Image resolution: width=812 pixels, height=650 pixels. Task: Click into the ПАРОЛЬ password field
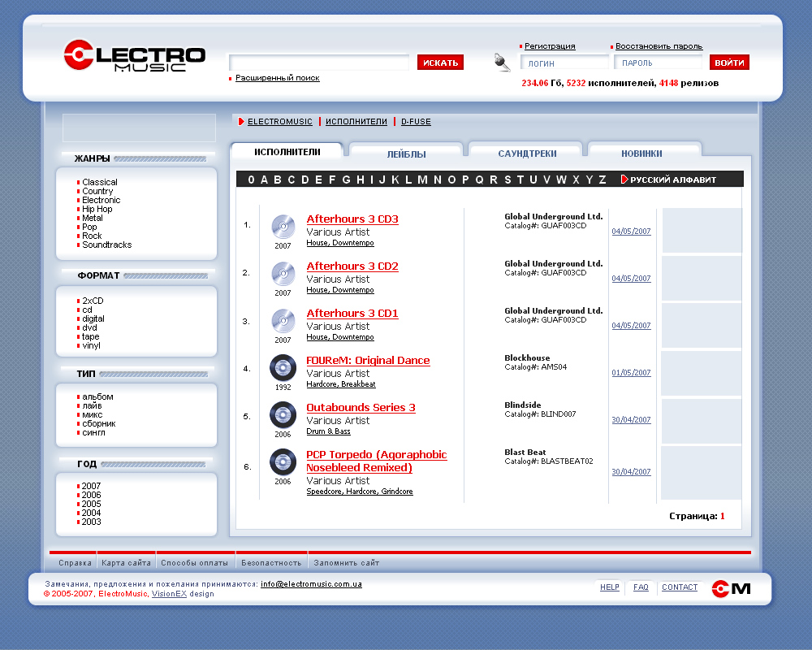tap(658, 63)
